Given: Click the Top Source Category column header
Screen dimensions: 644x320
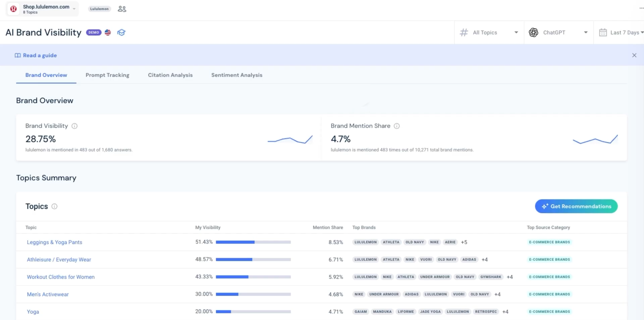Looking at the screenshot, I should (x=548, y=227).
